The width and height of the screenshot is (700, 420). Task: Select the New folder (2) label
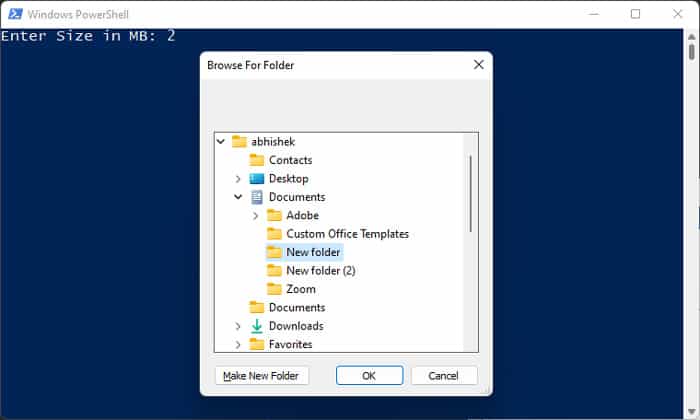[321, 270]
